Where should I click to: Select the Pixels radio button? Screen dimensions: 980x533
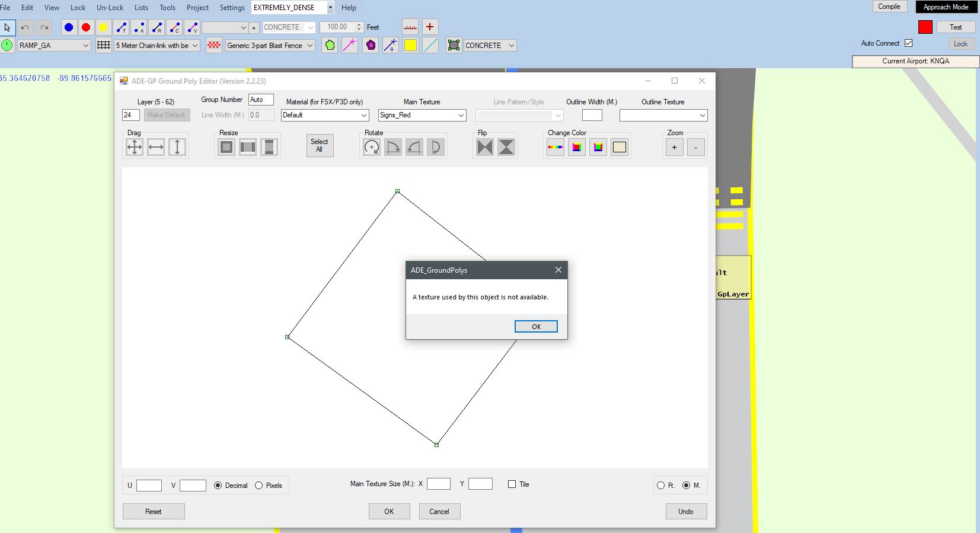258,486
